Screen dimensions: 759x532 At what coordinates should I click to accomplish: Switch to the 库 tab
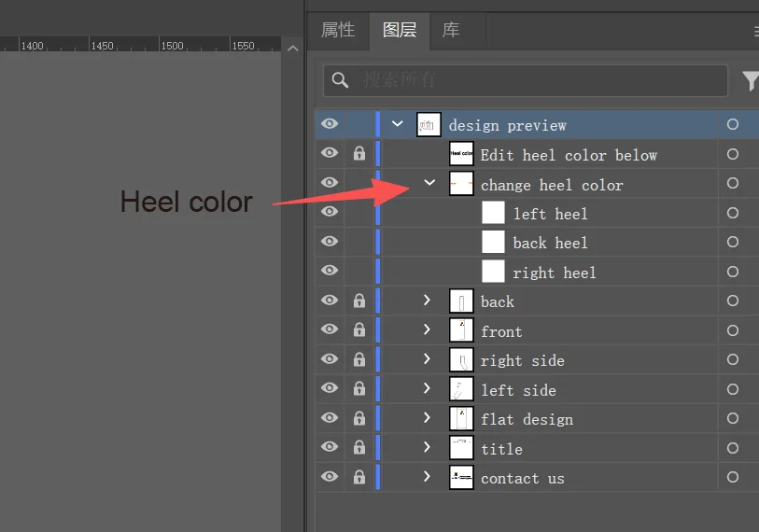point(451,30)
